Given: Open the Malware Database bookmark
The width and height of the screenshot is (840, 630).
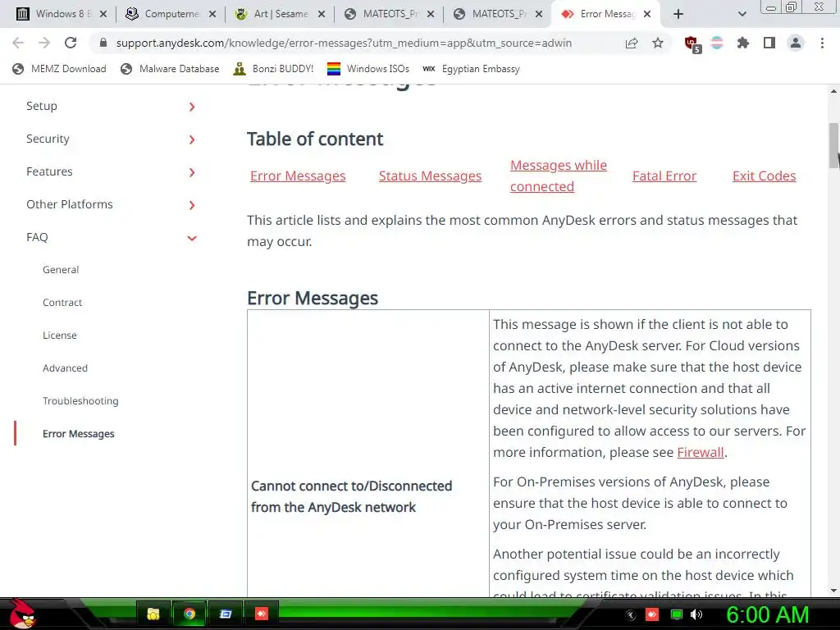Looking at the screenshot, I should click(x=170, y=69).
